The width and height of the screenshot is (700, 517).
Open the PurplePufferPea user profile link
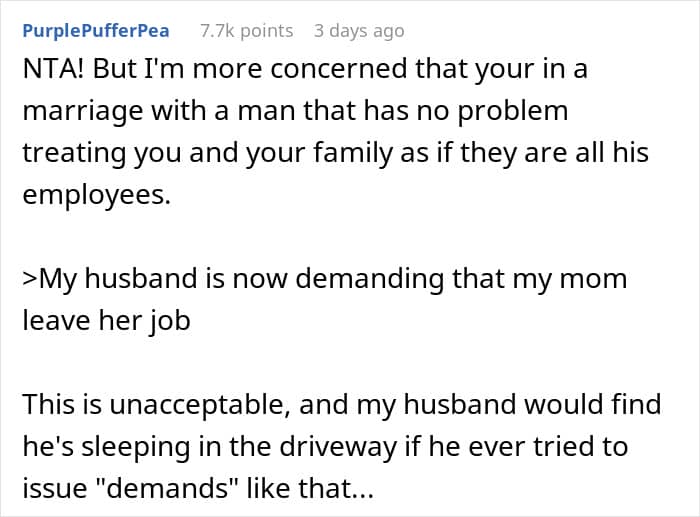click(x=95, y=31)
